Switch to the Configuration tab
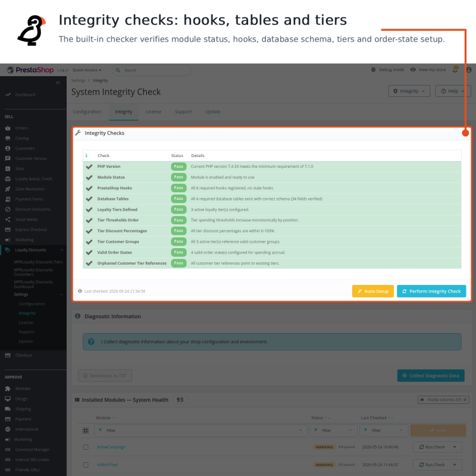This screenshot has height=476, width=476. click(x=87, y=112)
